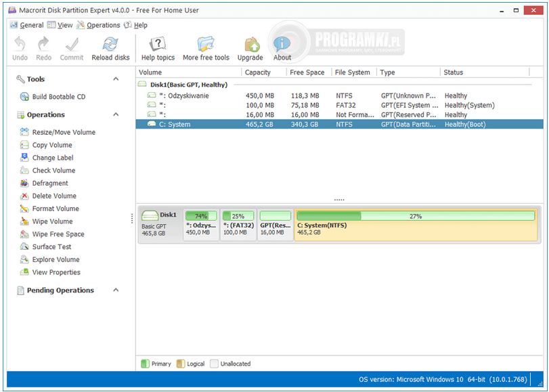Open the Help menu

tap(136, 25)
